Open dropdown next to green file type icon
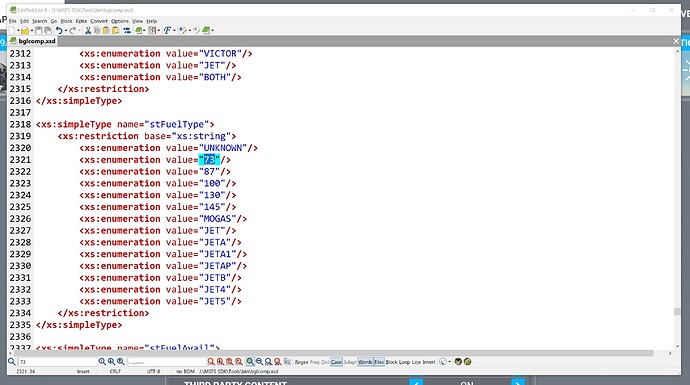This screenshot has height=385, width=690. [145, 31]
